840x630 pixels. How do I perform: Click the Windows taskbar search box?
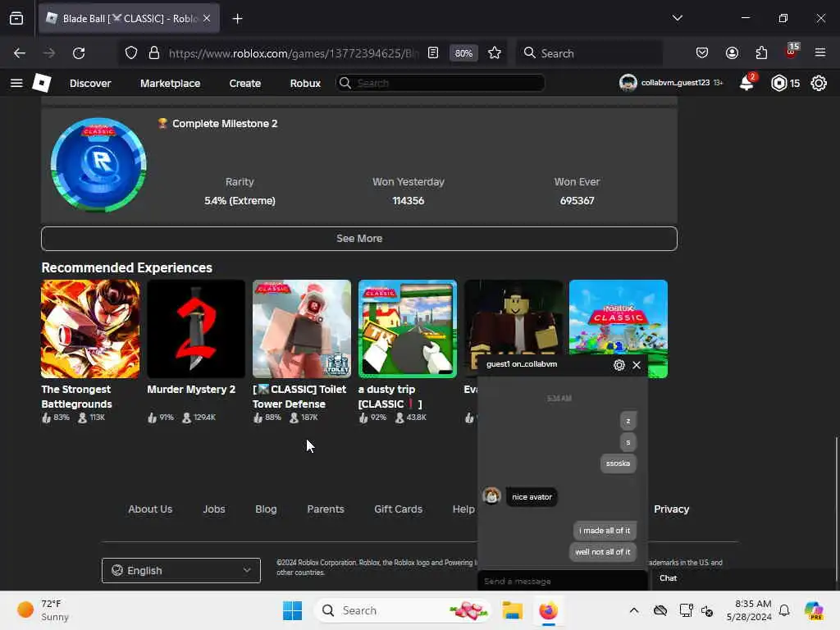pyautogui.click(x=402, y=610)
